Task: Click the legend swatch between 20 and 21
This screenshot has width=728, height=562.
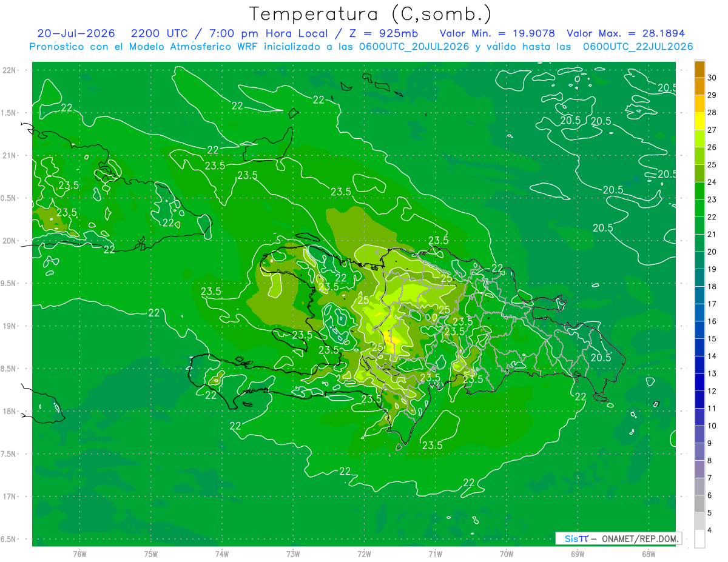Action: pyautogui.click(x=699, y=243)
